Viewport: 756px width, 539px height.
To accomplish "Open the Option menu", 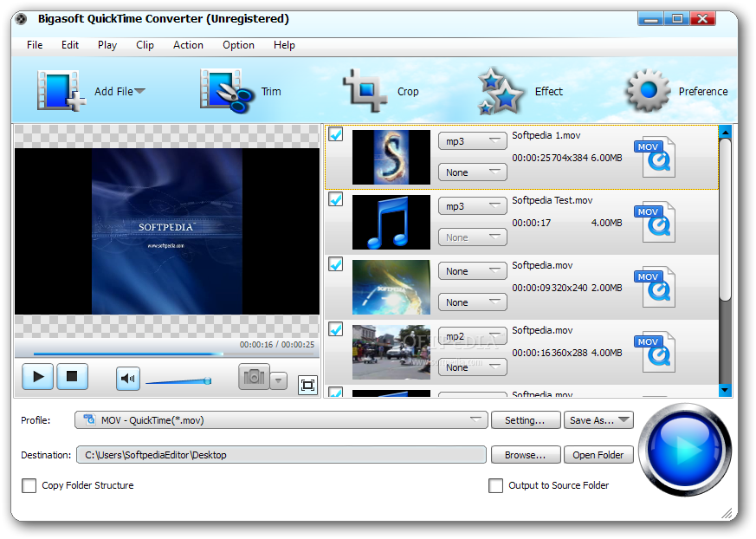I will click(x=238, y=45).
